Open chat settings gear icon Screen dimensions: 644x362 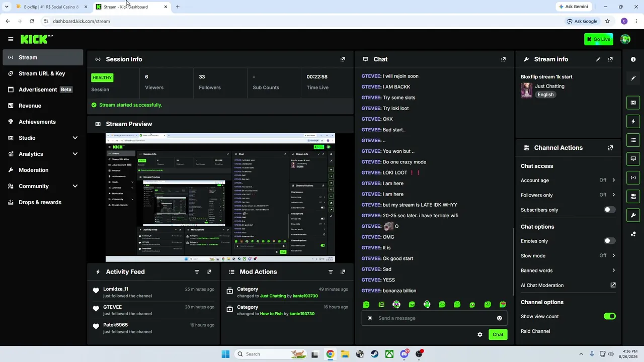pos(480,334)
